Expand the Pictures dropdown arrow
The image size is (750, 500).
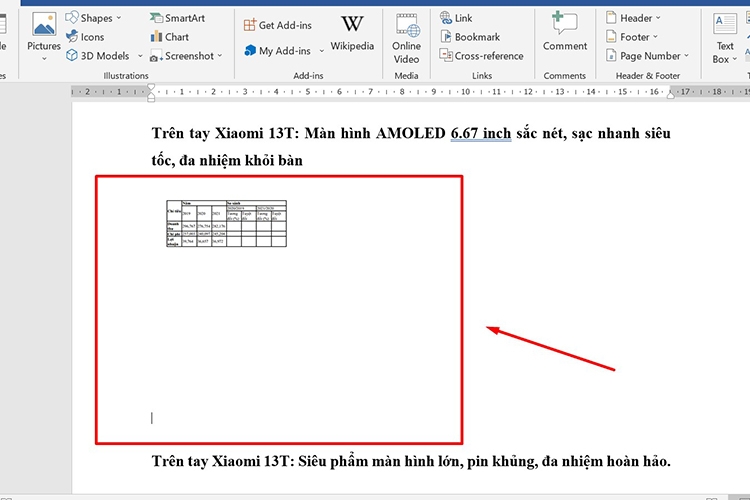[44, 58]
